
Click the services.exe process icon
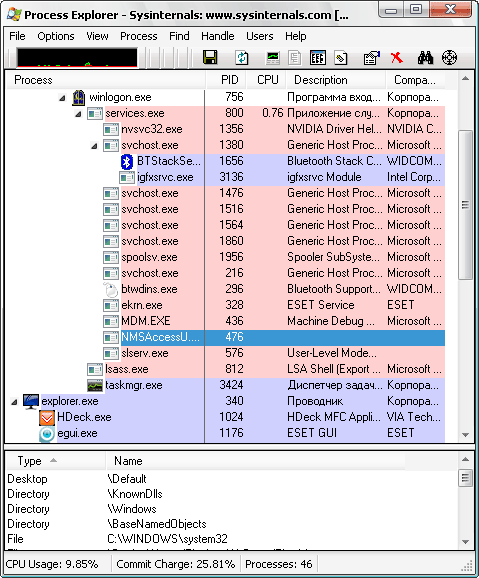[95, 113]
